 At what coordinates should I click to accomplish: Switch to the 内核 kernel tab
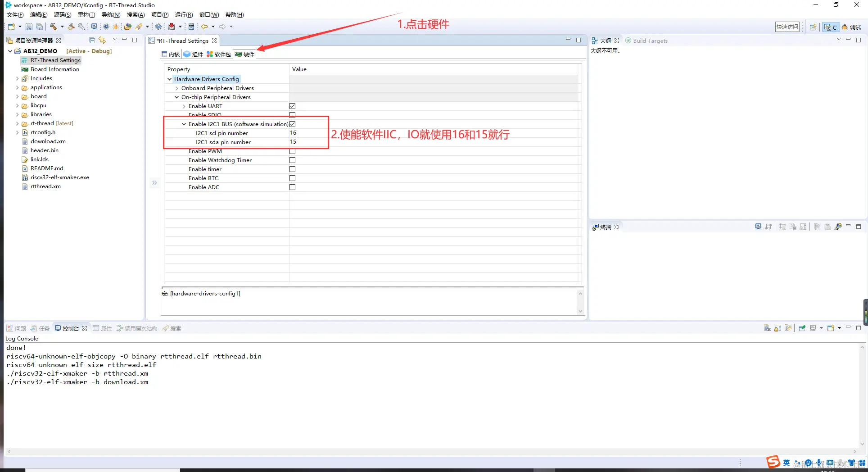click(171, 54)
